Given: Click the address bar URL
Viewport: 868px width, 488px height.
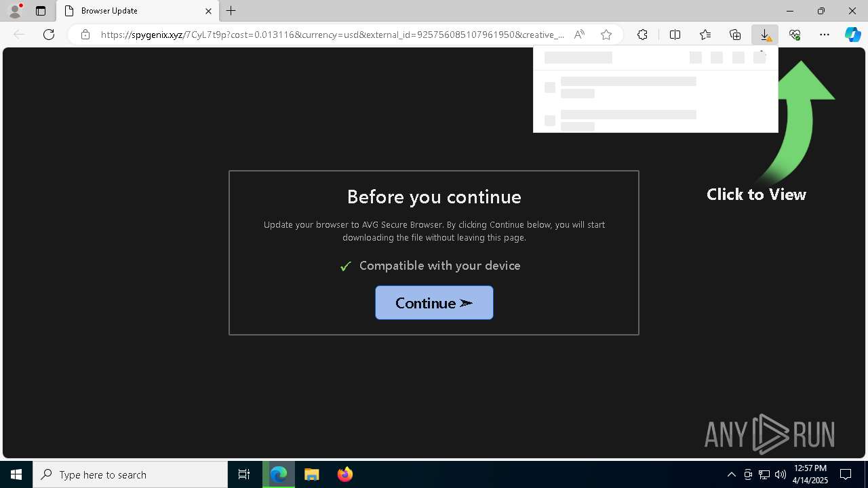Looking at the screenshot, I should click(332, 35).
